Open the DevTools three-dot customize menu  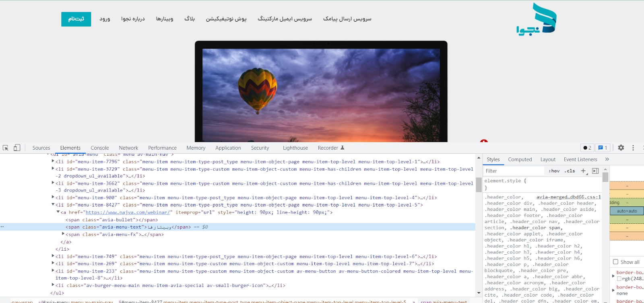point(633,148)
